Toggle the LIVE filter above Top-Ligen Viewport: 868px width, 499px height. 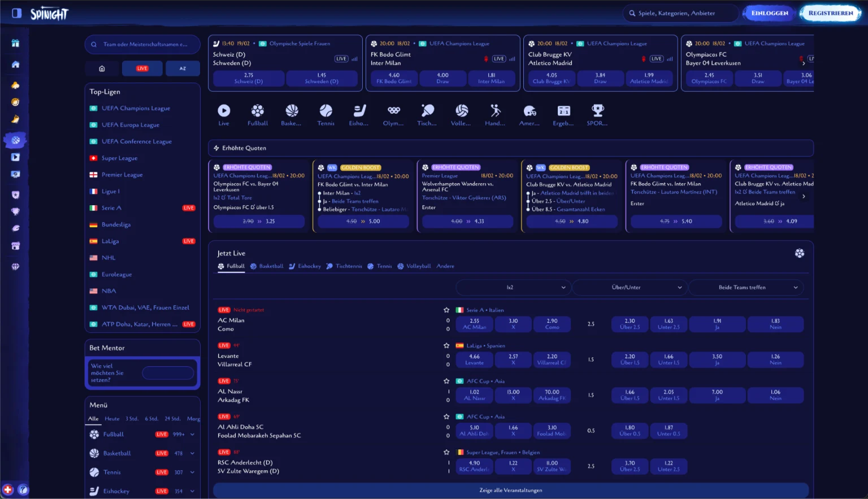coord(142,68)
